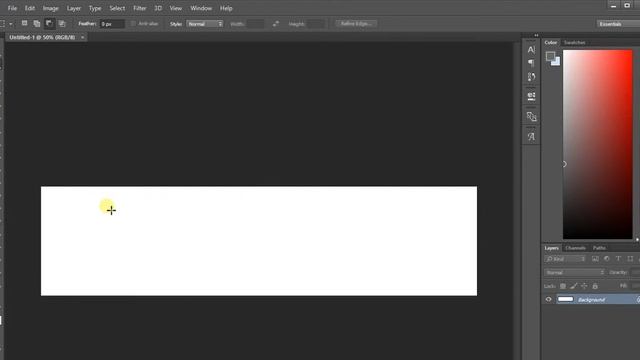Open the Essentials workspace switcher

point(618,24)
